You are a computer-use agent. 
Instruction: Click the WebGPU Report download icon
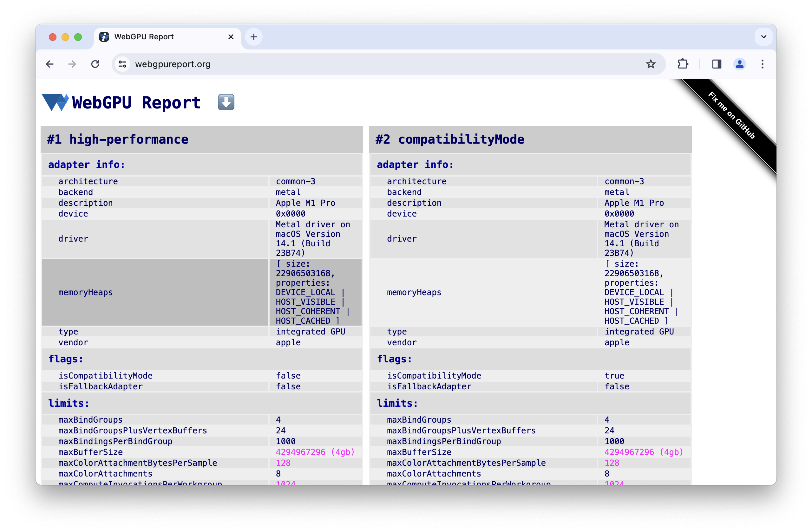point(226,102)
